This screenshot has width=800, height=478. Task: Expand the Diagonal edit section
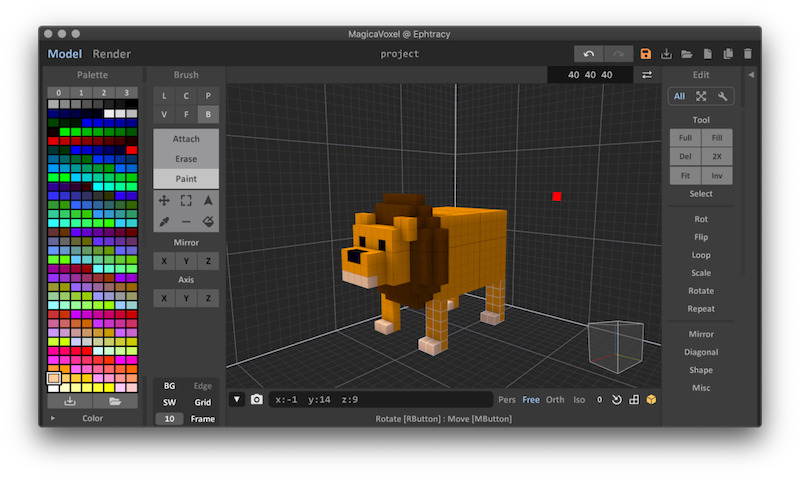coord(701,352)
